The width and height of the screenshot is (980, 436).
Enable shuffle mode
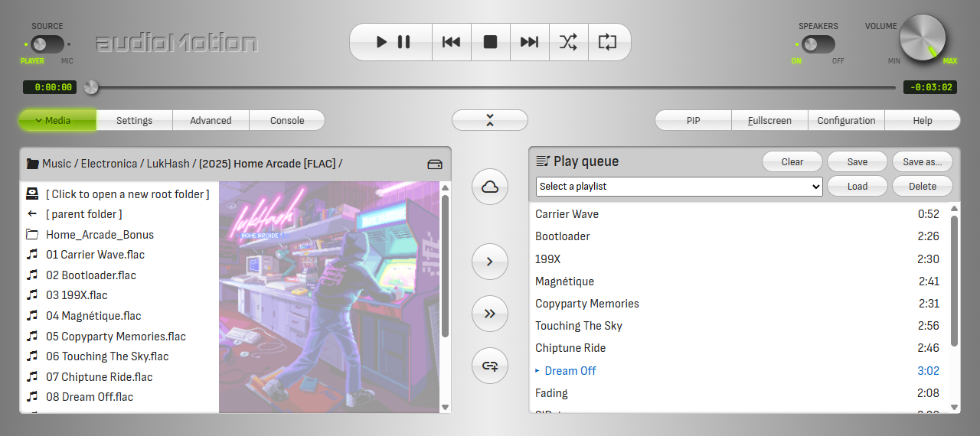[x=568, y=42]
